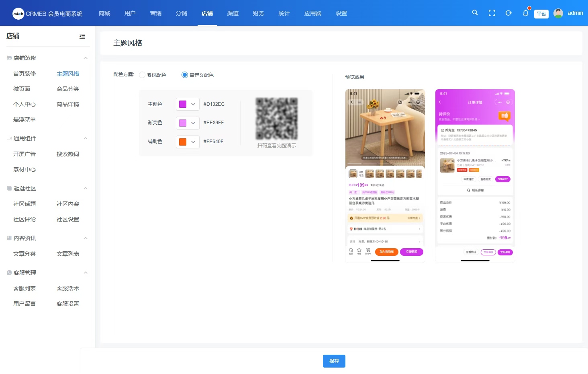Click the order detail preview thumbnail
The height and width of the screenshot is (374, 588).
click(x=475, y=176)
